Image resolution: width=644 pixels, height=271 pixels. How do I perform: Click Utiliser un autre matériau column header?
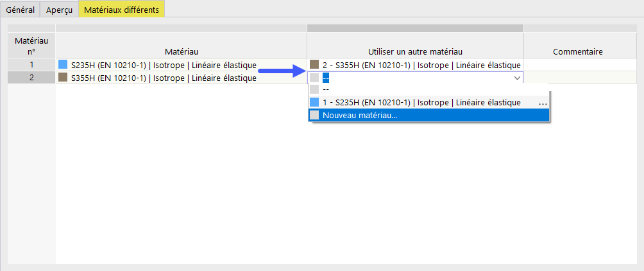pos(415,45)
